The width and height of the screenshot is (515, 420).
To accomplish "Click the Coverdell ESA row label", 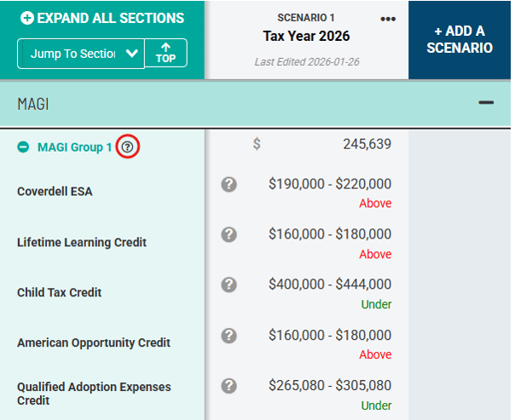I will coord(55,192).
